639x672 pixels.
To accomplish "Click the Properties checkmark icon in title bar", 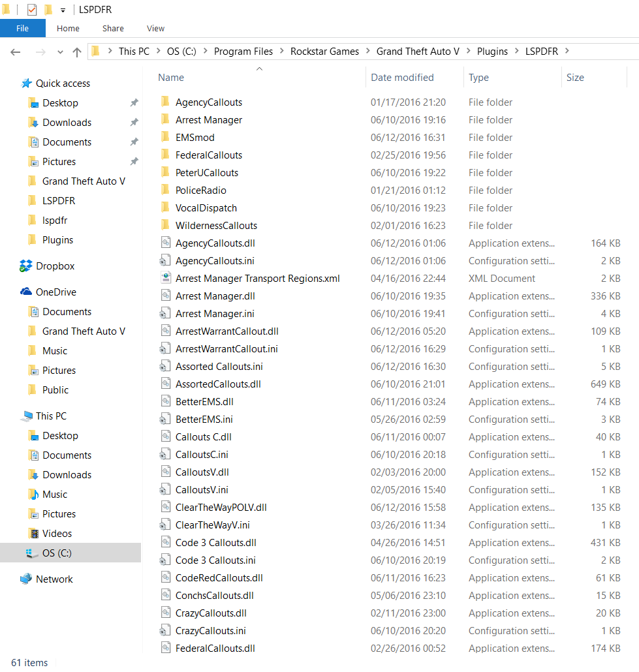I will [x=32, y=9].
